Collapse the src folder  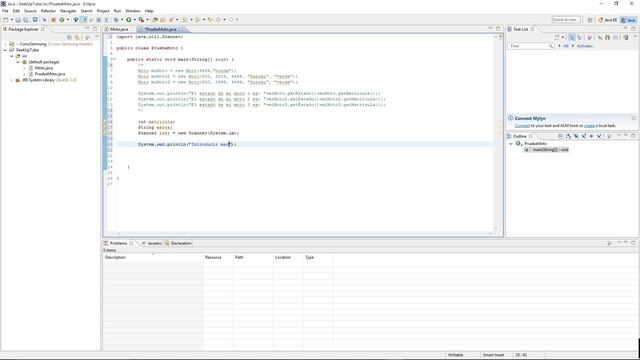[x=11, y=56]
